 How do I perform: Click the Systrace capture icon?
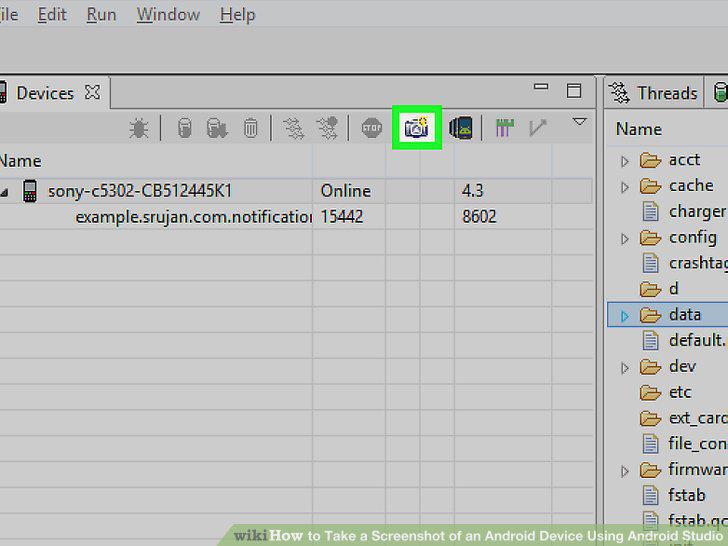coord(505,128)
